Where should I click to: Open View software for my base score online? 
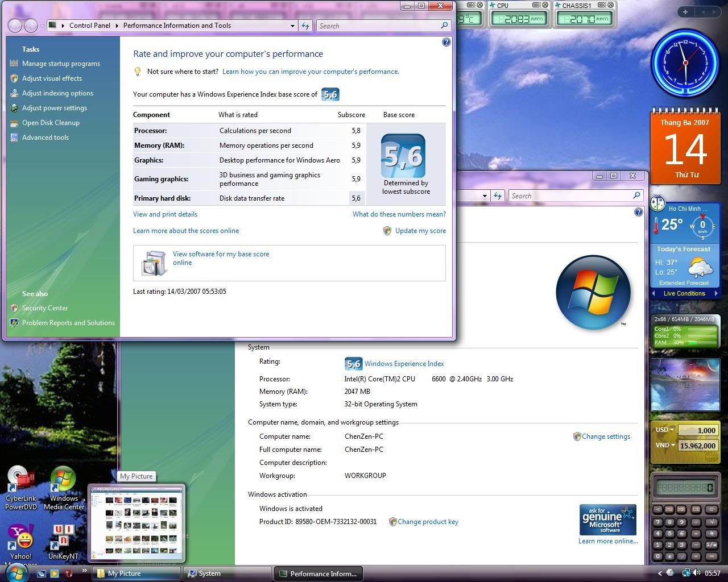tap(221, 258)
